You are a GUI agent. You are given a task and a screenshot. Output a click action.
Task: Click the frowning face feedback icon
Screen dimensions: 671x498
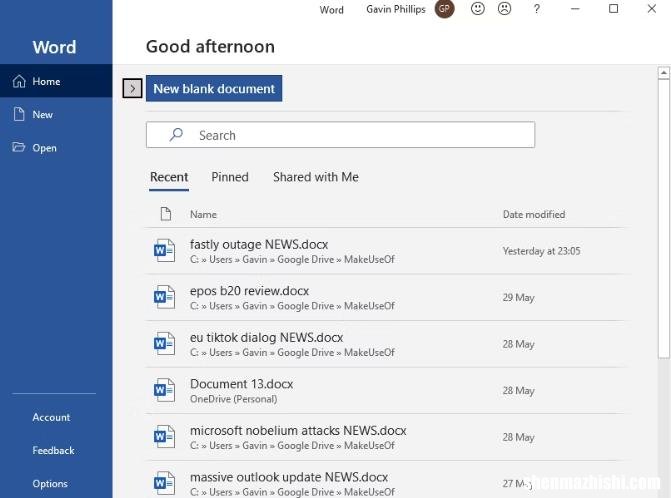point(505,9)
